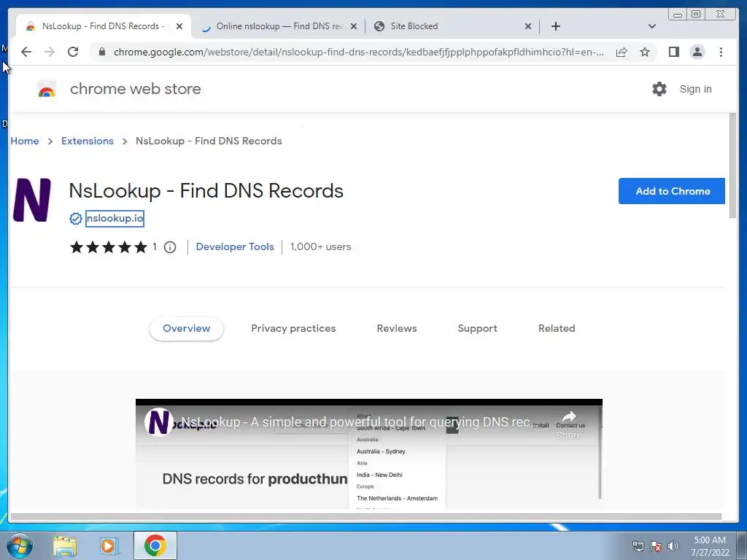The height and width of the screenshot is (560, 747).
Task: Open the Chrome profile avatar
Action: tap(697, 52)
